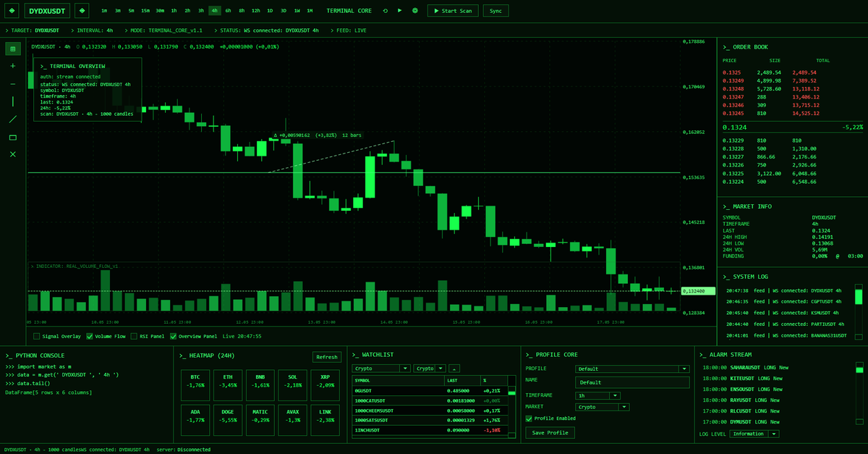Click the 0.13248 ask row in order book

click(770, 89)
